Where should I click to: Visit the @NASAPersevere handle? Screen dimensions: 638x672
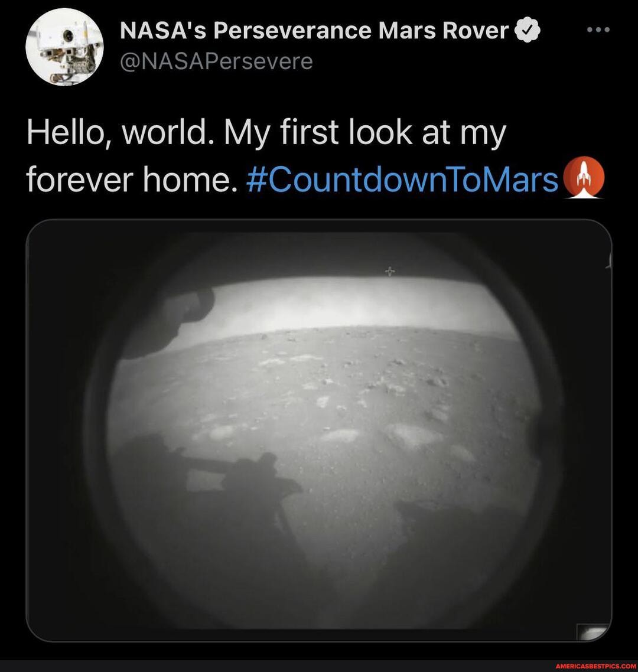217,60
